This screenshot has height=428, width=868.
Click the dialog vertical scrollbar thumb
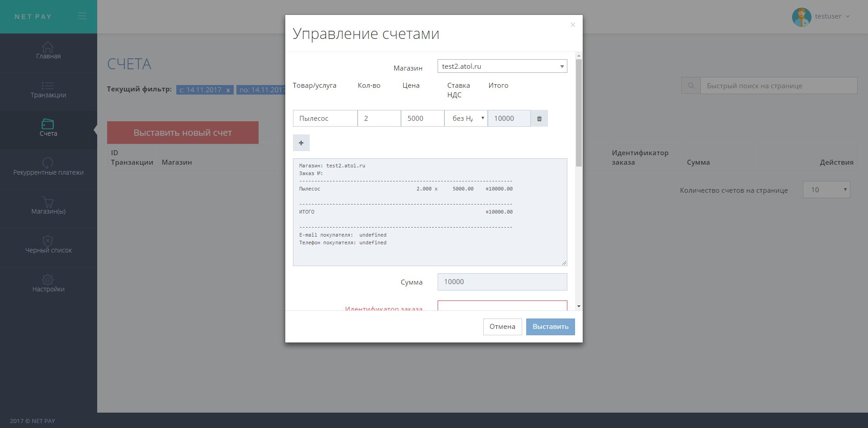tap(579, 113)
